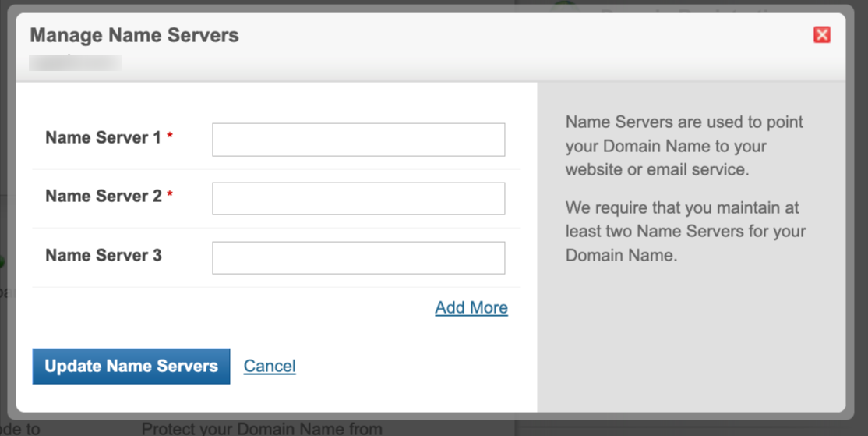This screenshot has height=436, width=868.
Task: Click the Cancel link
Action: coord(270,366)
